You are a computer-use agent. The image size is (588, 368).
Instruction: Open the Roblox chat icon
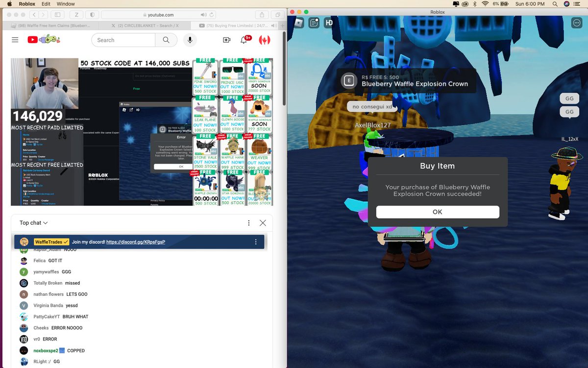(x=314, y=23)
